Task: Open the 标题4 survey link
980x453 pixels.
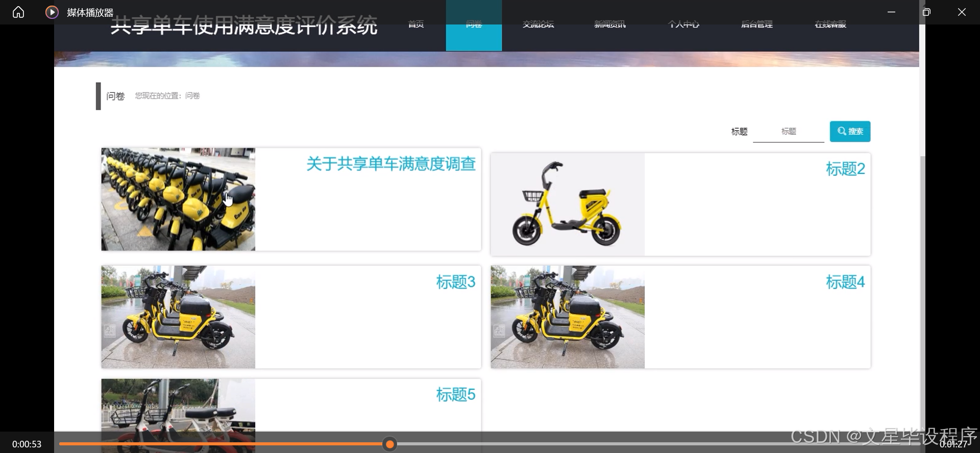Action: [x=845, y=282]
